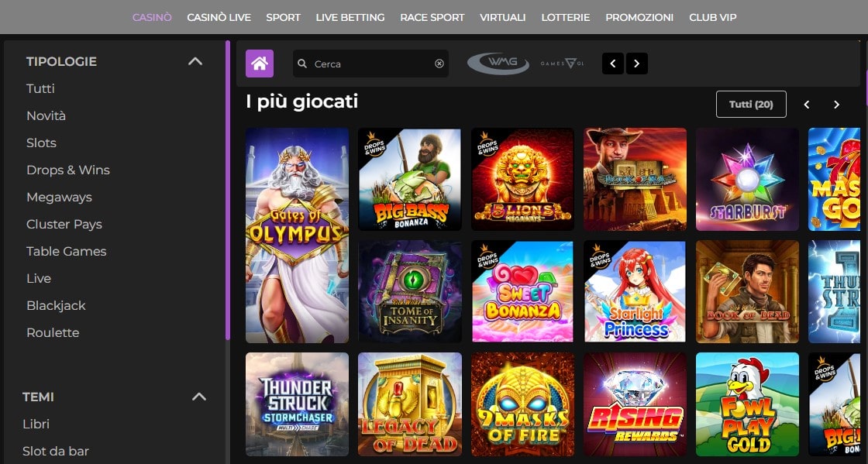Open the Book of Dead game
Viewport: 868px width, 464px height.
coord(747,291)
